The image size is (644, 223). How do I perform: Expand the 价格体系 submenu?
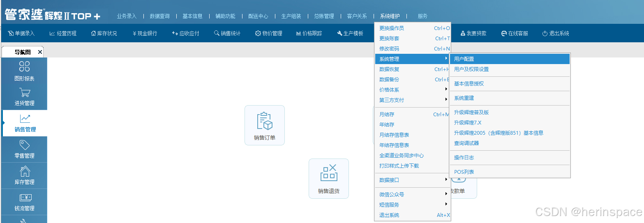coord(413,90)
